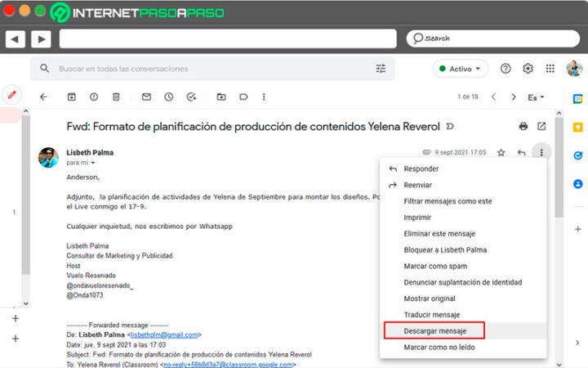Select Descargar mensaje
The width and height of the screenshot is (588, 368).
pos(463,331)
